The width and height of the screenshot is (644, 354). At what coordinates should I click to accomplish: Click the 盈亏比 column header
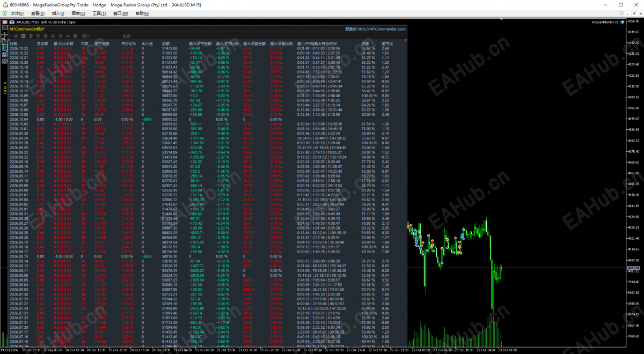(387, 43)
